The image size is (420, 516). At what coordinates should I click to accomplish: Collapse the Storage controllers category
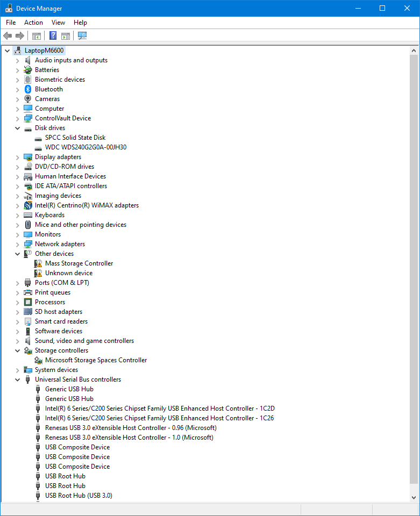[17, 350]
